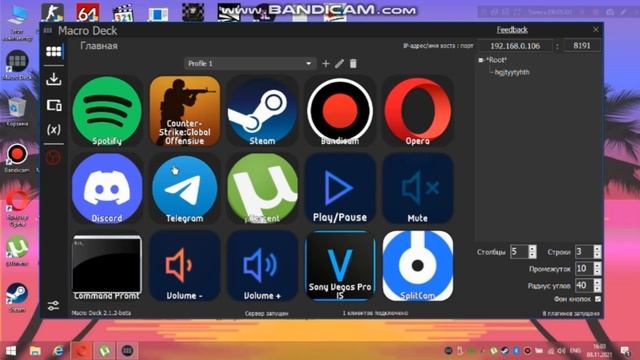Image resolution: width=640 pixels, height=360 pixels.
Task: Click the IP address field 192.168.0.106
Action: tap(515, 46)
